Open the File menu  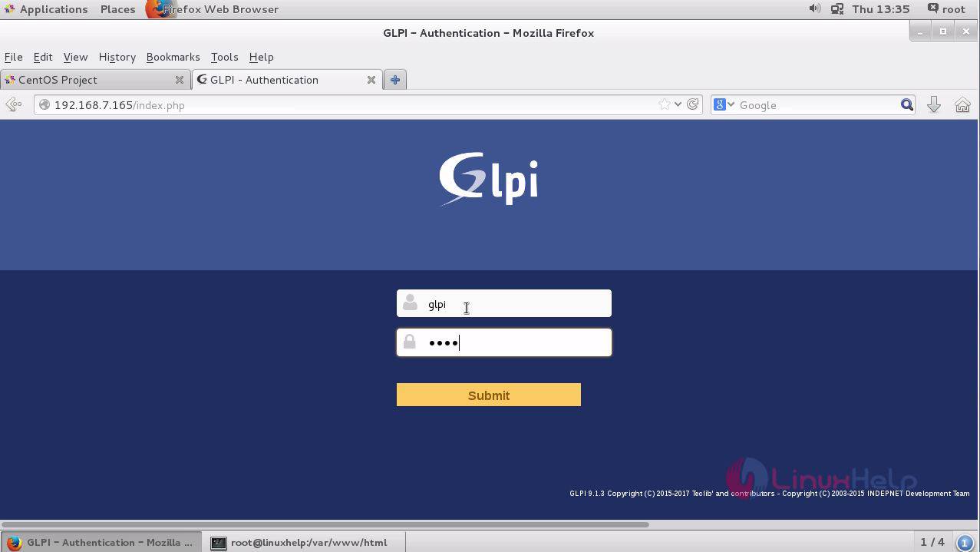(x=13, y=57)
